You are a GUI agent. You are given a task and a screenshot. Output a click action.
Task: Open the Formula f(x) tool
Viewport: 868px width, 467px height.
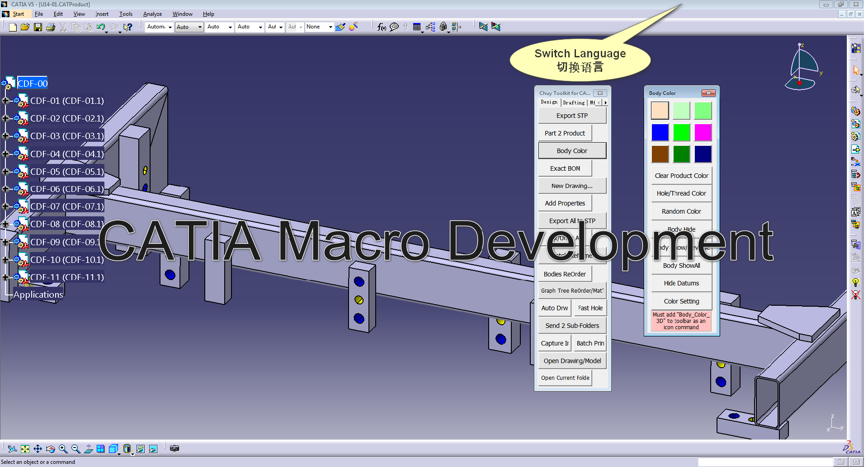click(x=382, y=27)
